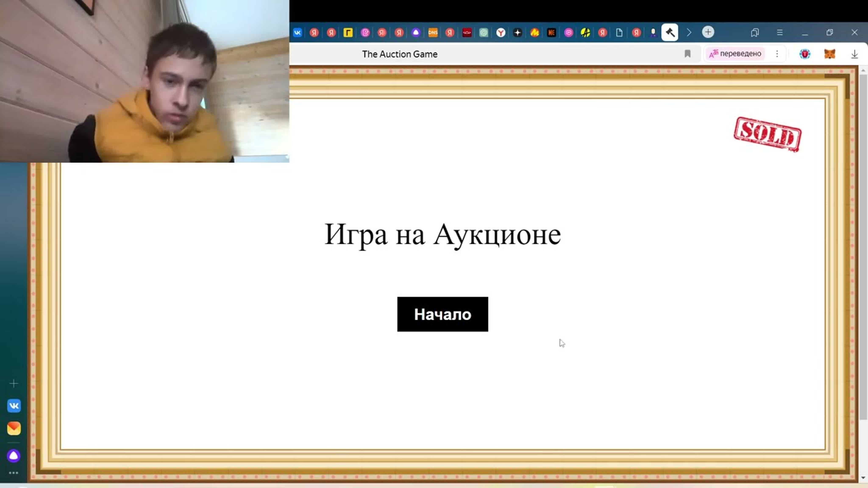Open the MetaMask fox extension
Image resolution: width=868 pixels, height=488 pixels.
(x=830, y=54)
